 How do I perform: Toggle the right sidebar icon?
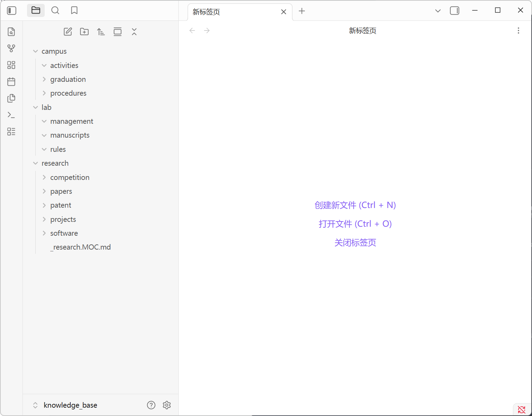point(454,11)
